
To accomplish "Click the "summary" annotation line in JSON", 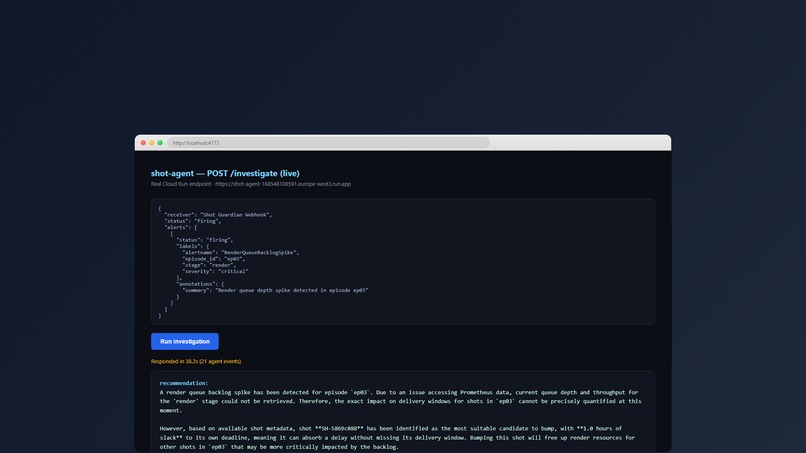I will coord(275,291).
